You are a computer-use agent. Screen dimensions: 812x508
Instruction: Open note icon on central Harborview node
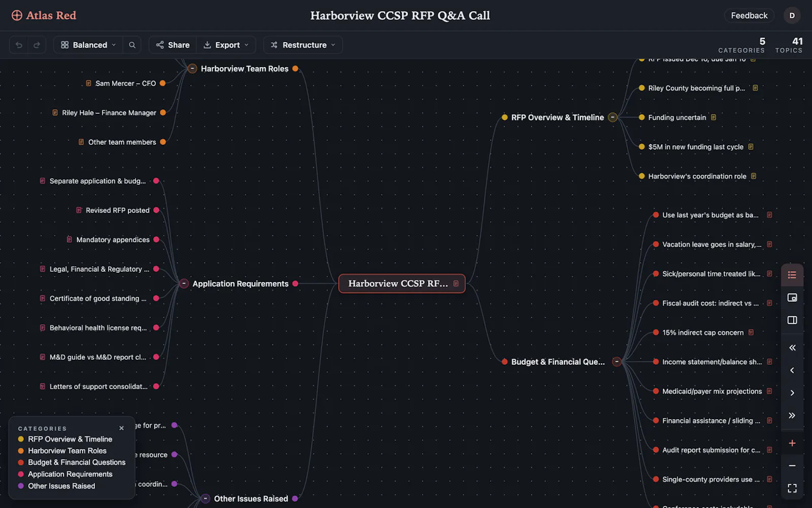pos(456,283)
